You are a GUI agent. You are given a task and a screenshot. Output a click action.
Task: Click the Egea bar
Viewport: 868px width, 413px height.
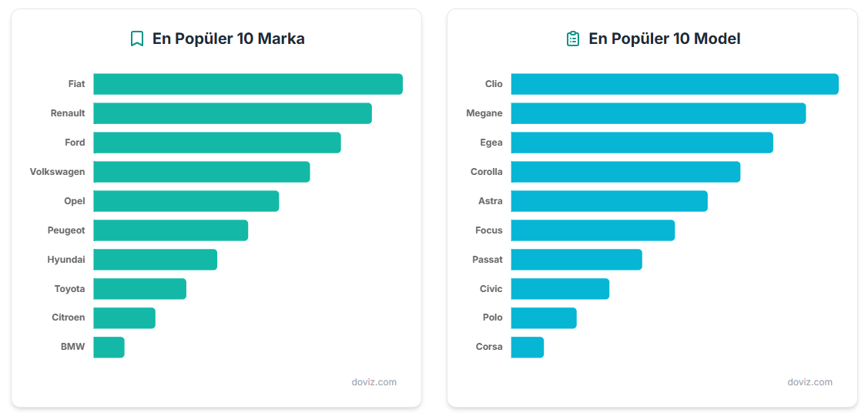click(x=642, y=143)
